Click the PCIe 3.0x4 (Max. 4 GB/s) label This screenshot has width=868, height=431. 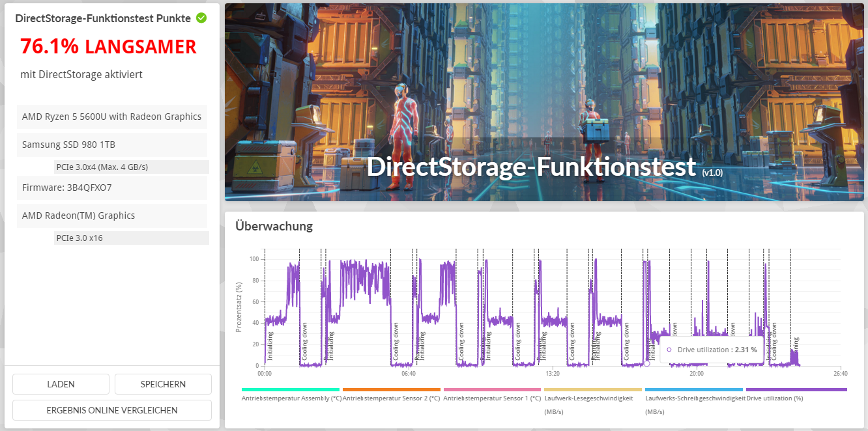[132, 167]
